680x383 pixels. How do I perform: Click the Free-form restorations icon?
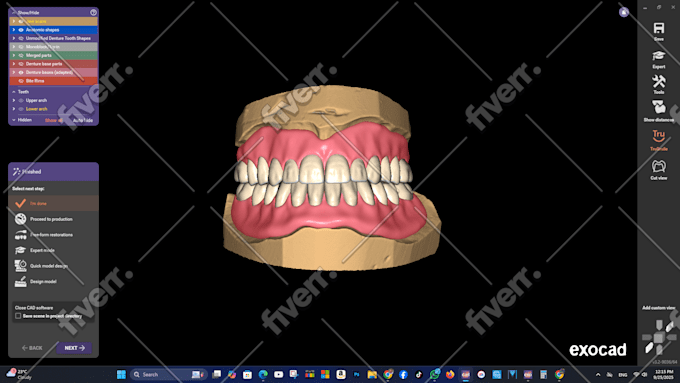pyautogui.click(x=20, y=235)
